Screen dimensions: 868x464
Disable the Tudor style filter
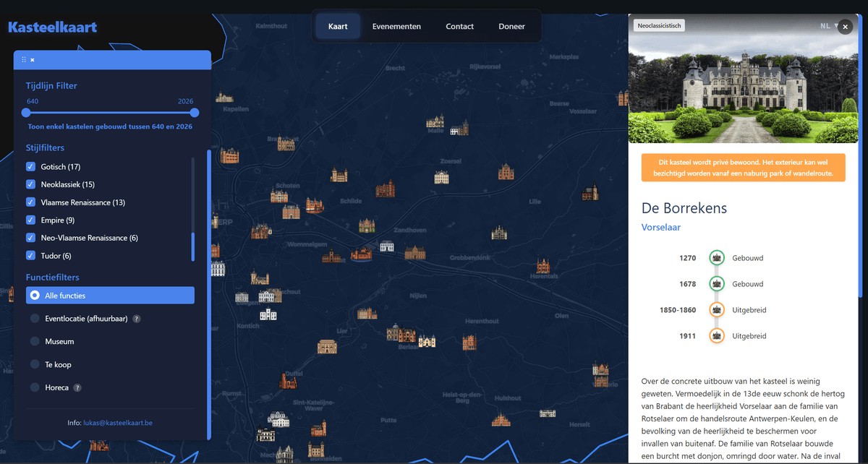pos(30,256)
